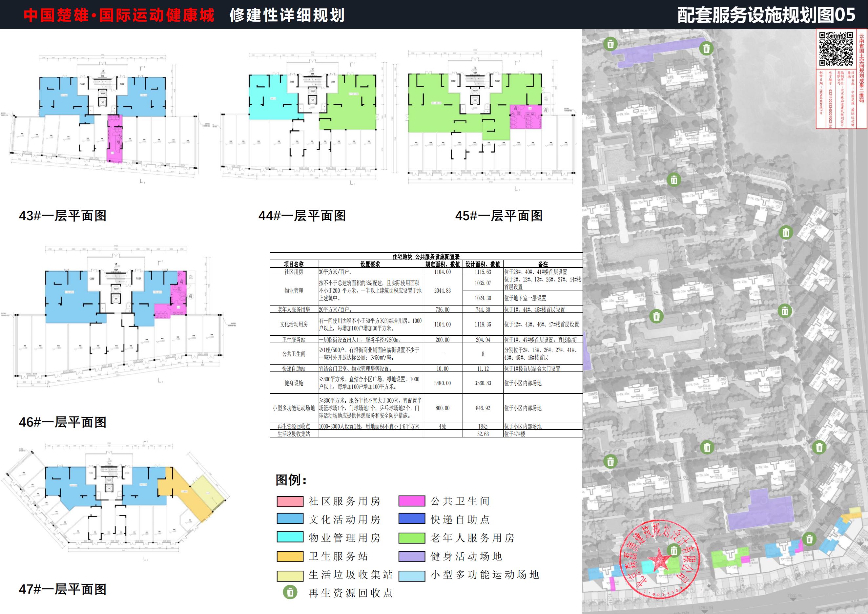
Task: Click the title 配套服务设施规划图05
Action: tap(766, 15)
